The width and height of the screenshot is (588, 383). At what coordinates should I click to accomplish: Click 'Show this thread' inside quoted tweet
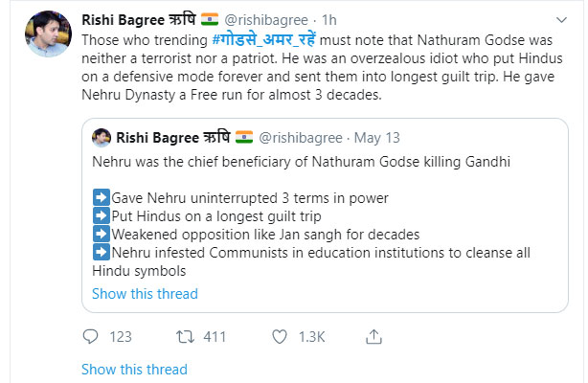145,293
